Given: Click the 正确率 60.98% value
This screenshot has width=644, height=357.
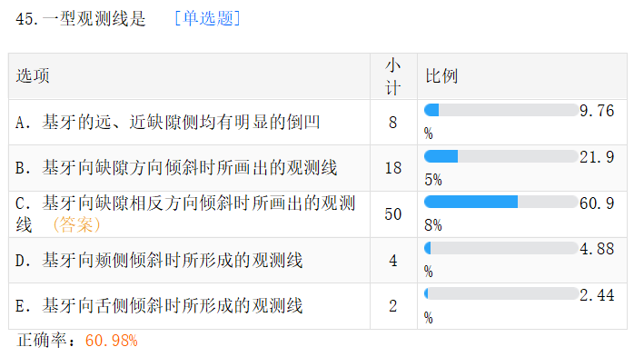Looking at the screenshot, I should [x=112, y=341].
